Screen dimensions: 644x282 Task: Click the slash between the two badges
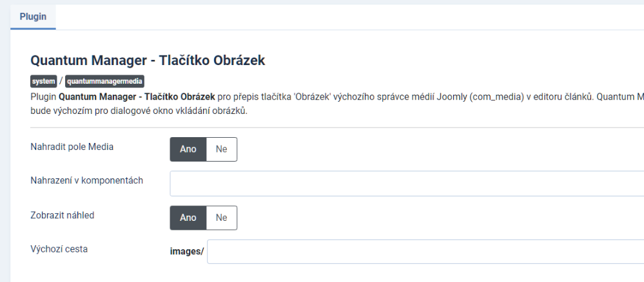[x=61, y=82]
